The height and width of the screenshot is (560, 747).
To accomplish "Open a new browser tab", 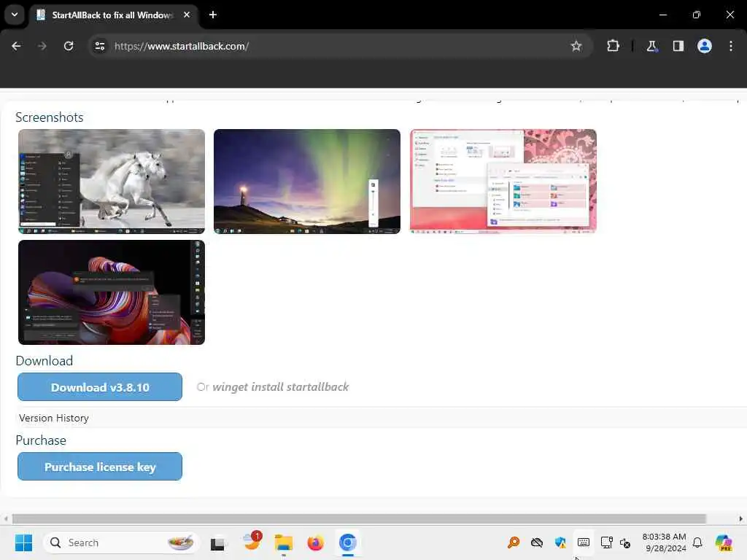I will [213, 15].
